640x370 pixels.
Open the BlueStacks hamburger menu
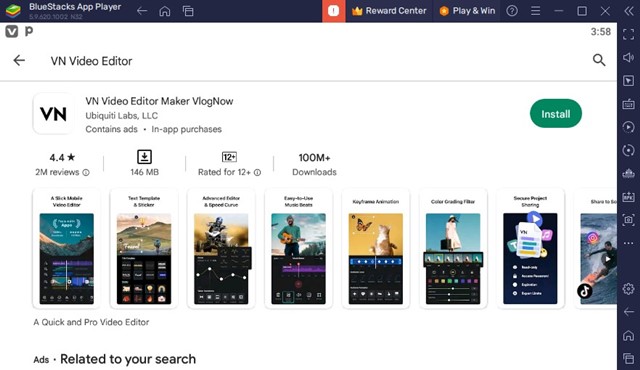[x=536, y=11]
